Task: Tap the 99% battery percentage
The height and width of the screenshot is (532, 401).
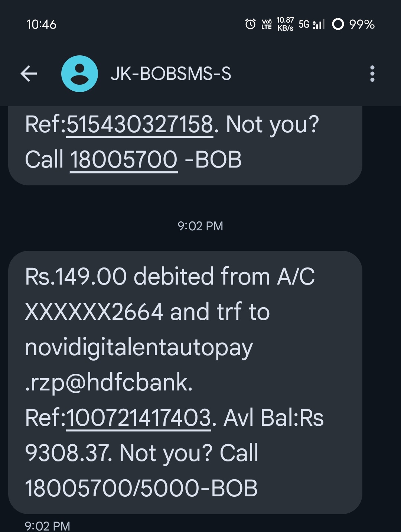Action: pos(362,25)
